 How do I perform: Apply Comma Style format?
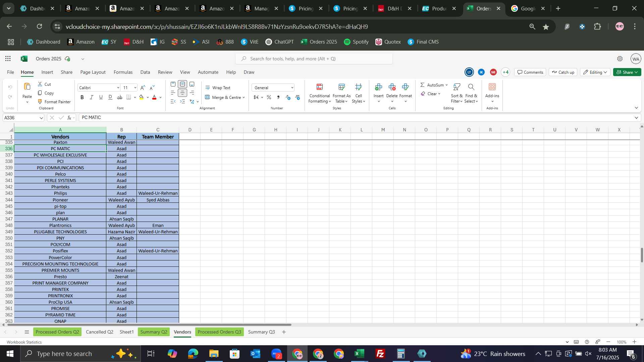278,97
